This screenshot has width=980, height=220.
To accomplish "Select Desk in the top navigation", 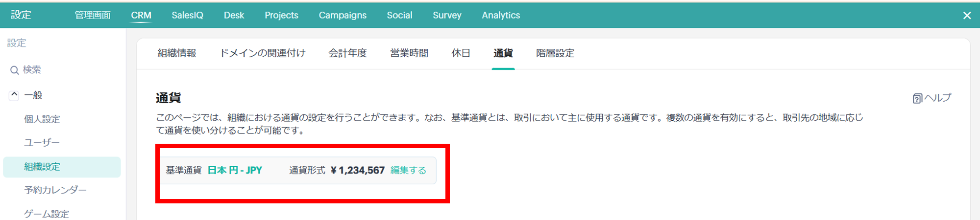I will point(234,15).
